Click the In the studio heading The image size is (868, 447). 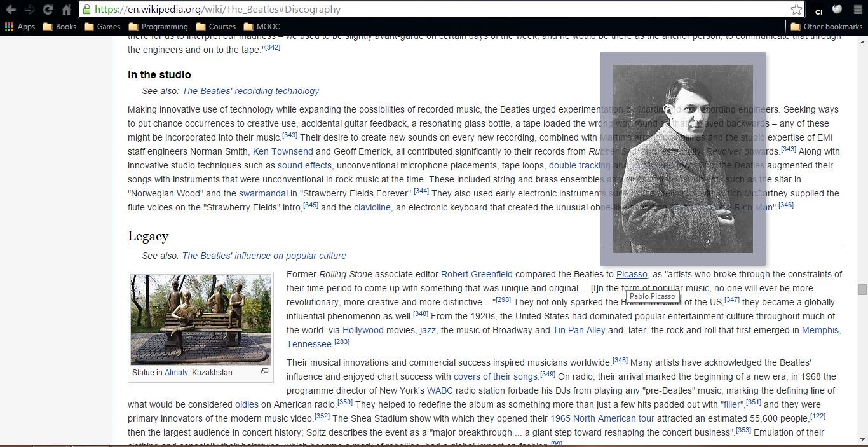tap(159, 74)
